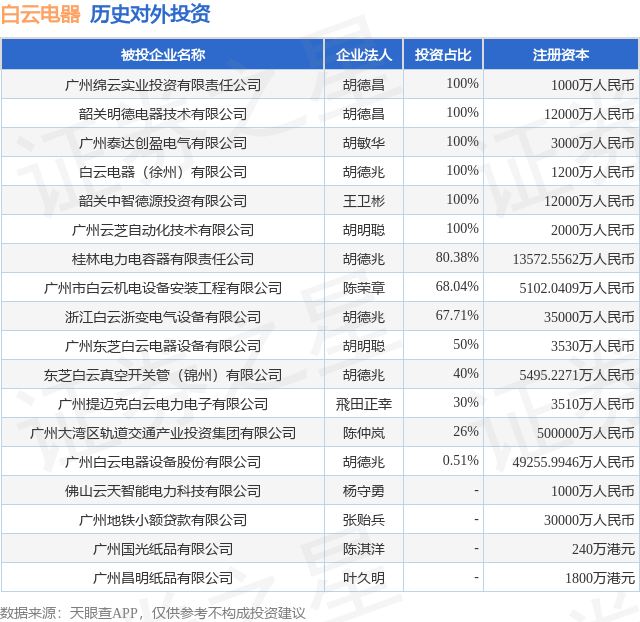Click 桂林电力电容器有限责任公司 company name
The width and height of the screenshot is (640, 622).
[163, 259]
